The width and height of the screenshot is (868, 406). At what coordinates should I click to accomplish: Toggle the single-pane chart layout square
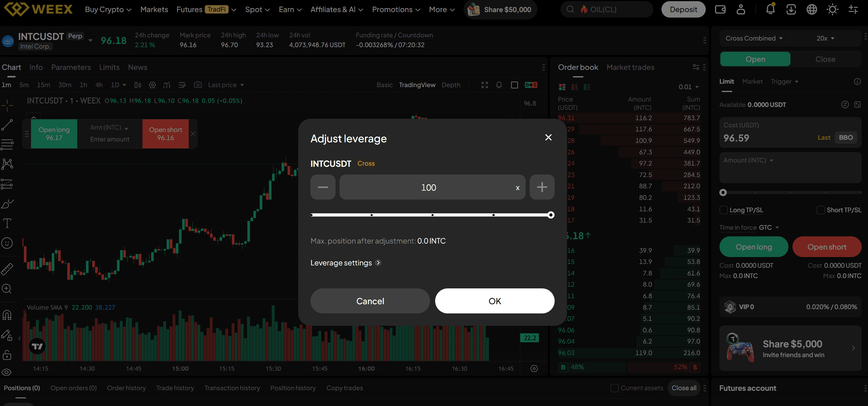[x=514, y=85]
